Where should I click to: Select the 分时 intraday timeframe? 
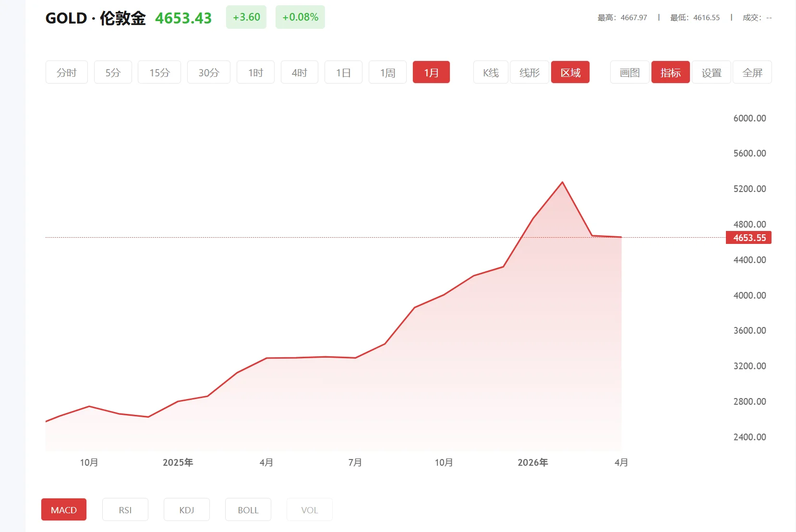(x=66, y=72)
